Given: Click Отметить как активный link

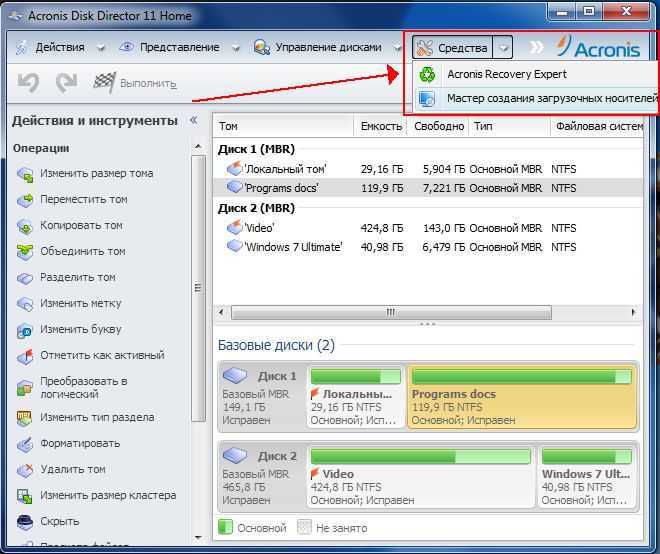Looking at the screenshot, I should (102, 355).
